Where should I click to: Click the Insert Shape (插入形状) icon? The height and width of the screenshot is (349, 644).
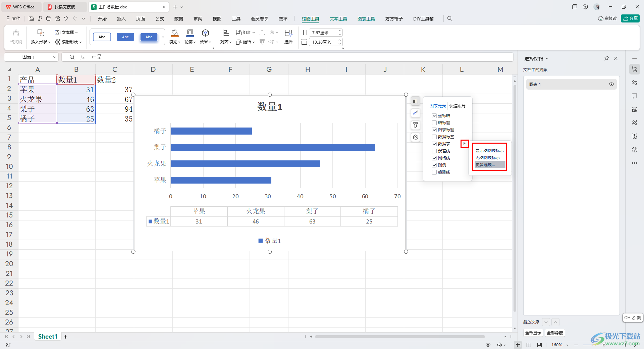(x=41, y=33)
